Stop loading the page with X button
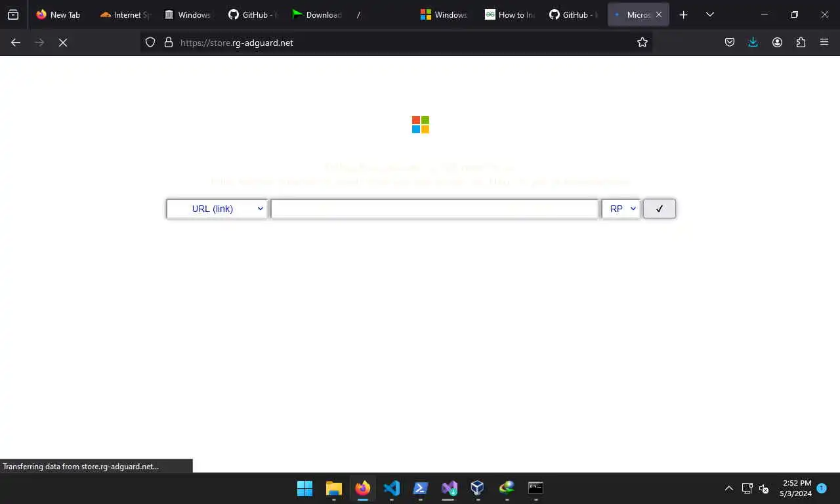The height and width of the screenshot is (504, 840). click(x=63, y=43)
